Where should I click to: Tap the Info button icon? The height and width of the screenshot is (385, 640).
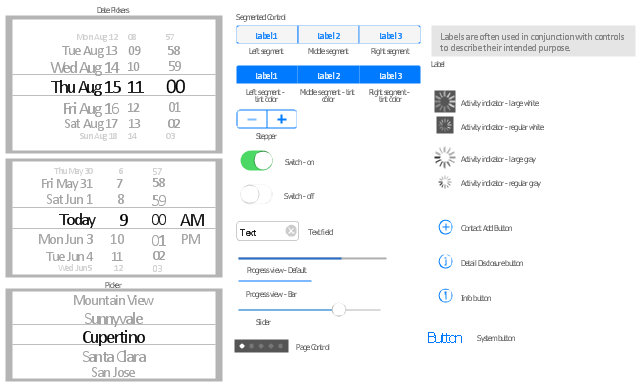[445, 296]
